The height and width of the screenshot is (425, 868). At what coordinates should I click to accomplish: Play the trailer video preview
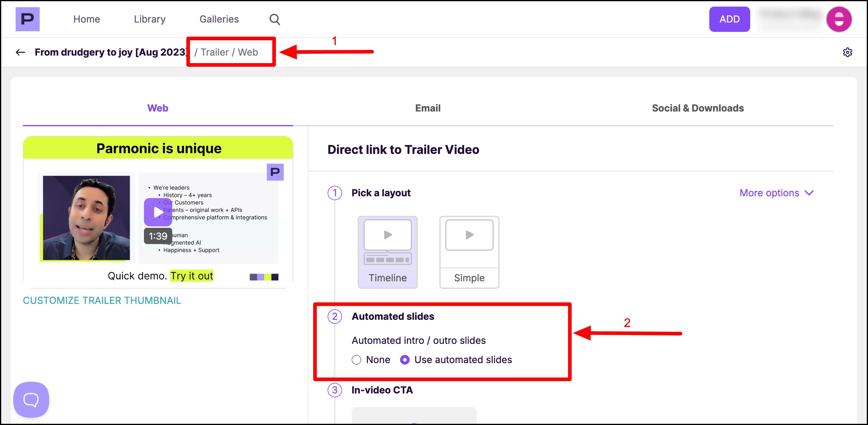click(158, 212)
